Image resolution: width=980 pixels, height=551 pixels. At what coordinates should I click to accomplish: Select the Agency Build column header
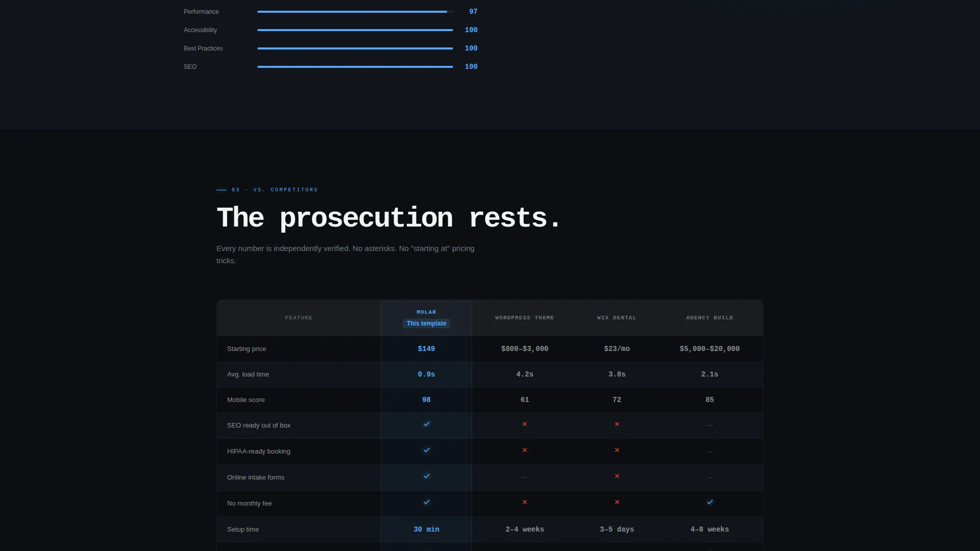(x=709, y=318)
